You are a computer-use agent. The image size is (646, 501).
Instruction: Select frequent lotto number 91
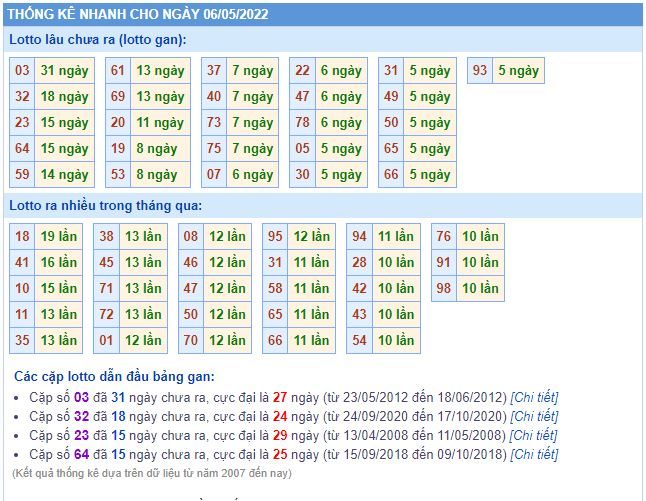(x=444, y=262)
